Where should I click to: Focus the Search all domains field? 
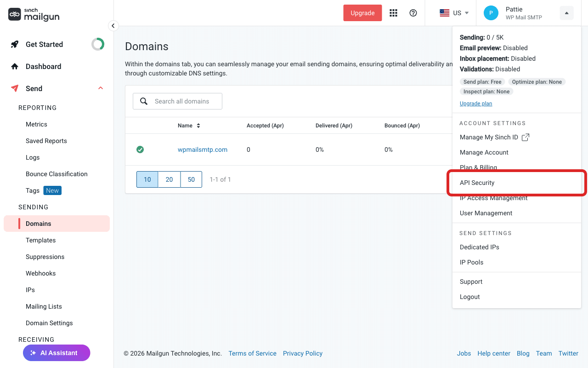coord(177,101)
